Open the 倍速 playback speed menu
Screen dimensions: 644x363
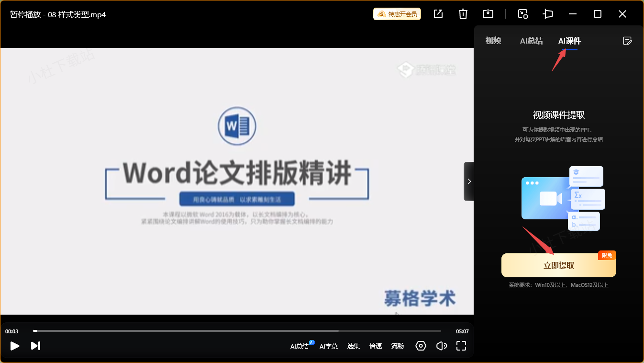pos(376,346)
